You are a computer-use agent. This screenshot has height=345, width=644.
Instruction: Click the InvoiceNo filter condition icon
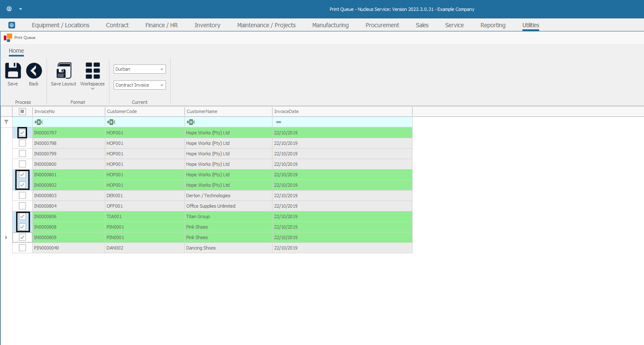(39, 122)
